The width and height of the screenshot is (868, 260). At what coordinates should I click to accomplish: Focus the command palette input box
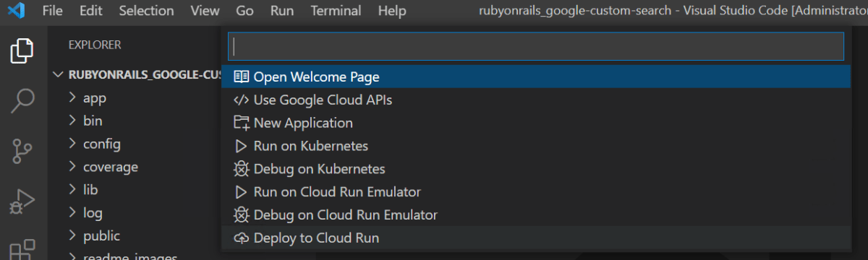(x=536, y=45)
